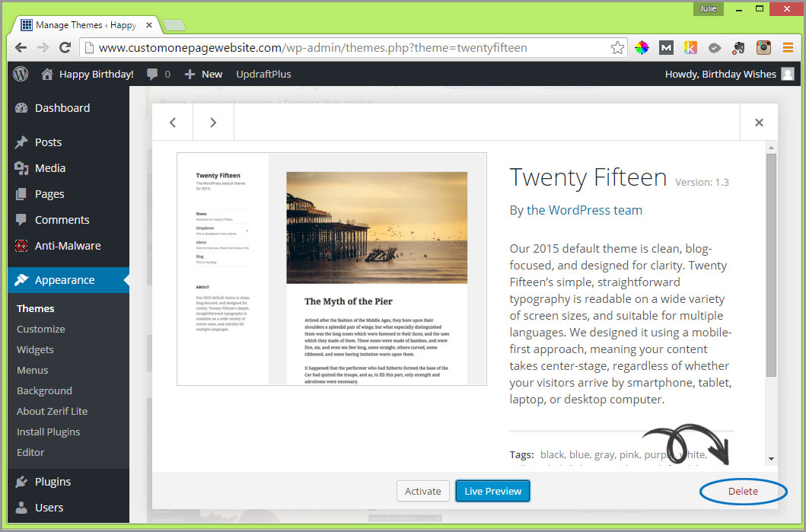Open the Install Plugins submenu item
This screenshot has height=532, width=806.
point(48,432)
